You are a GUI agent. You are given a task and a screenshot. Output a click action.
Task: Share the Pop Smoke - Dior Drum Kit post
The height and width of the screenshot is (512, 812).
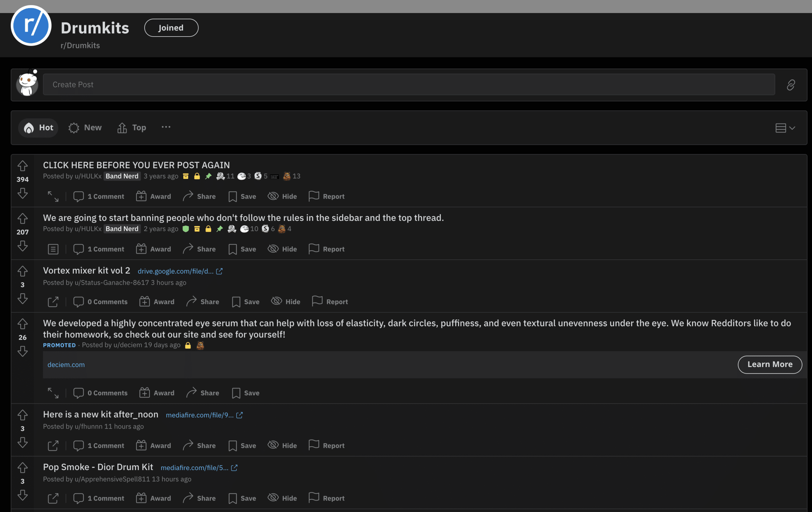tap(199, 498)
